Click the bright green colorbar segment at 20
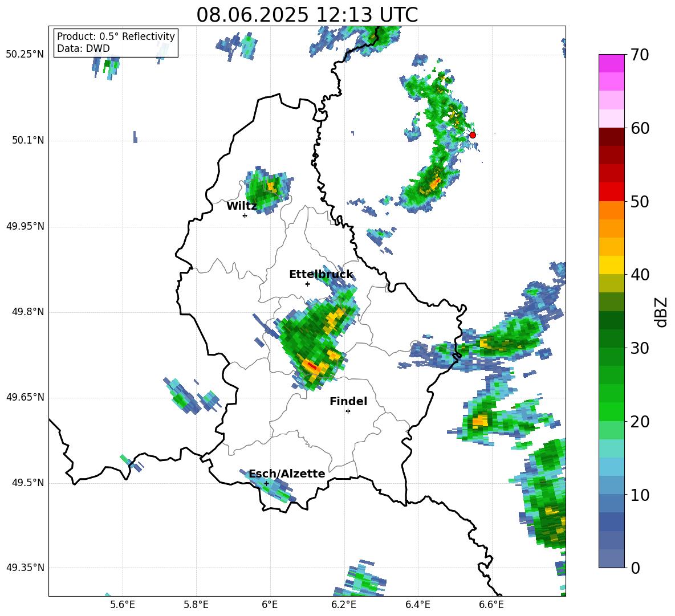 (612, 411)
